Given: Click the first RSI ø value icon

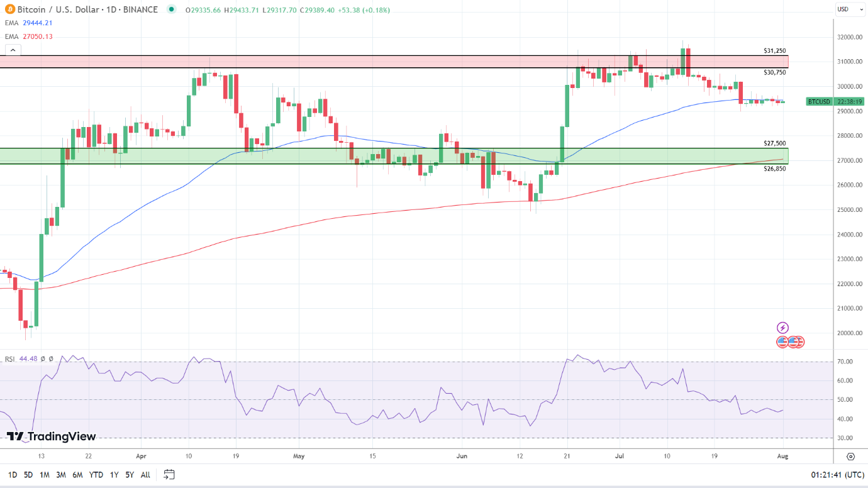Looking at the screenshot, I should point(43,359).
